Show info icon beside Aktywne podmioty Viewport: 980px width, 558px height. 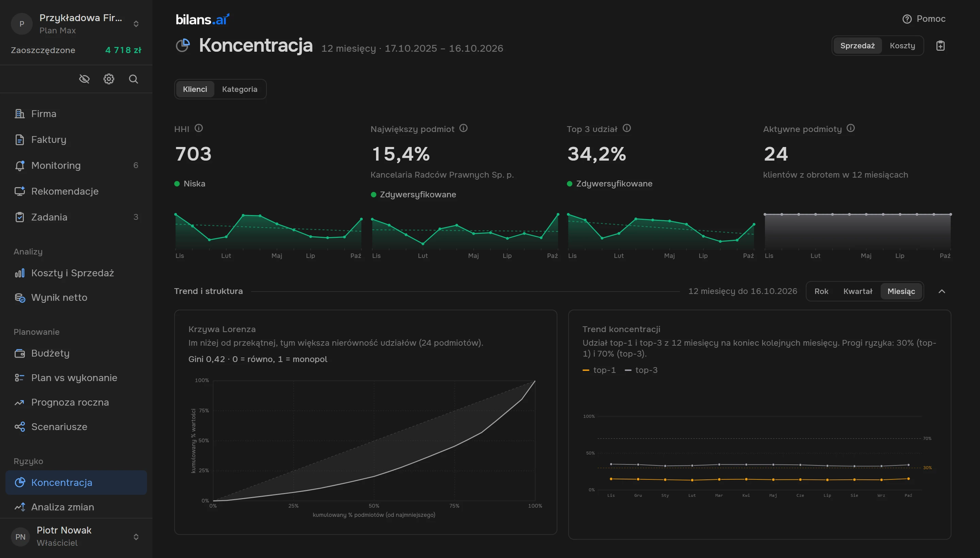(x=850, y=128)
